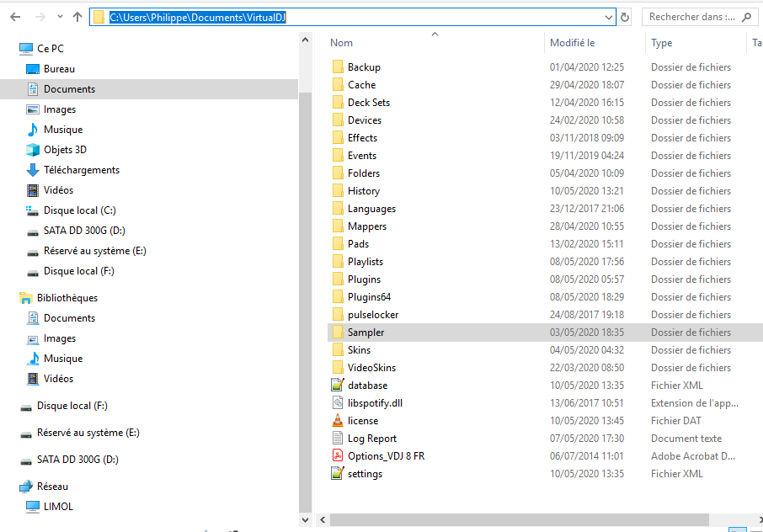
Task: Open the Sampler folder
Action: tap(365, 332)
